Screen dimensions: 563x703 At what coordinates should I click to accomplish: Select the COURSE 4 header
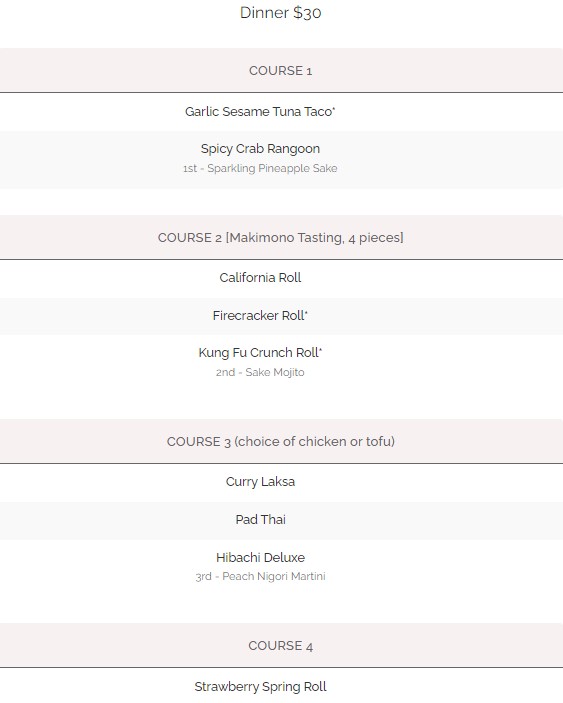[281, 646]
